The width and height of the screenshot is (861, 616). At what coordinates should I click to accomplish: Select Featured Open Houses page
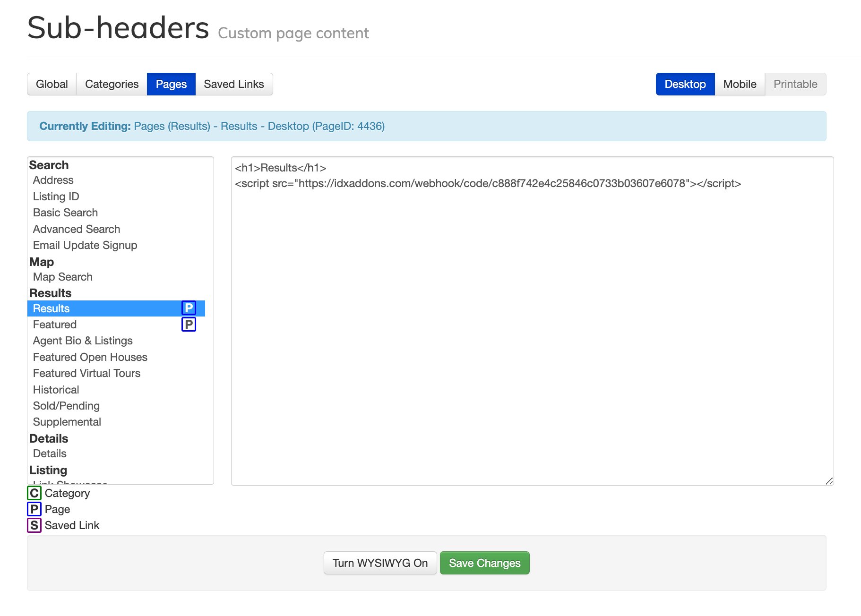pyautogui.click(x=90, y=357)
